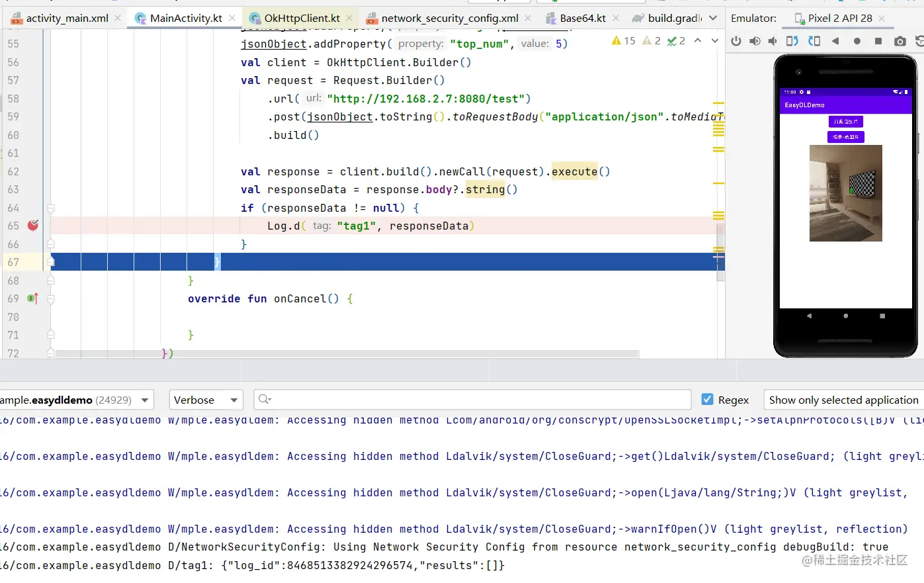
Task: Tap the first purple button in phone app
Action: 846,122
